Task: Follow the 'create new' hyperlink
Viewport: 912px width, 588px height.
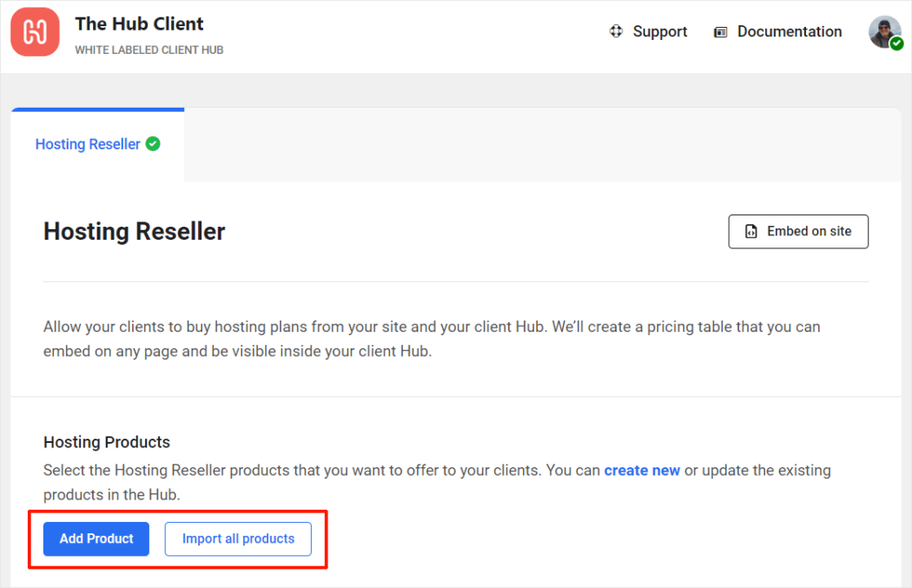Action: (642, 470)
